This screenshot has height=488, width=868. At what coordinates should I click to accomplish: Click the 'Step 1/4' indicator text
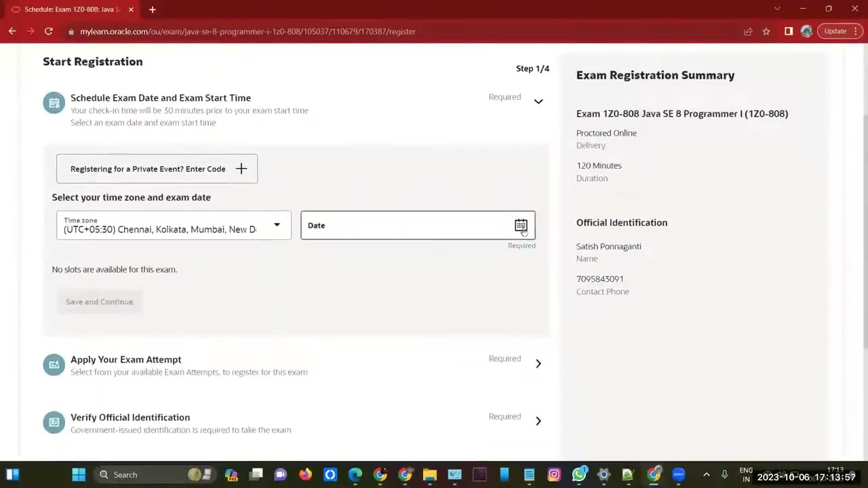pyautogui.click(x=532, y=68)
